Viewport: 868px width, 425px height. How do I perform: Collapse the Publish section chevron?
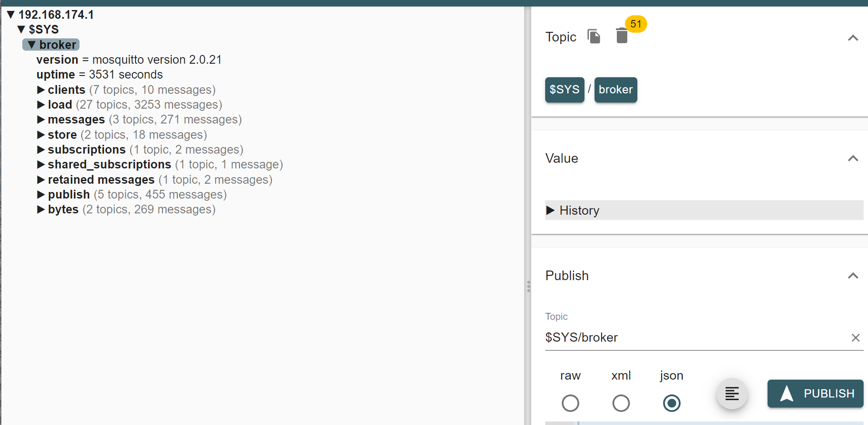click(853, 276)
